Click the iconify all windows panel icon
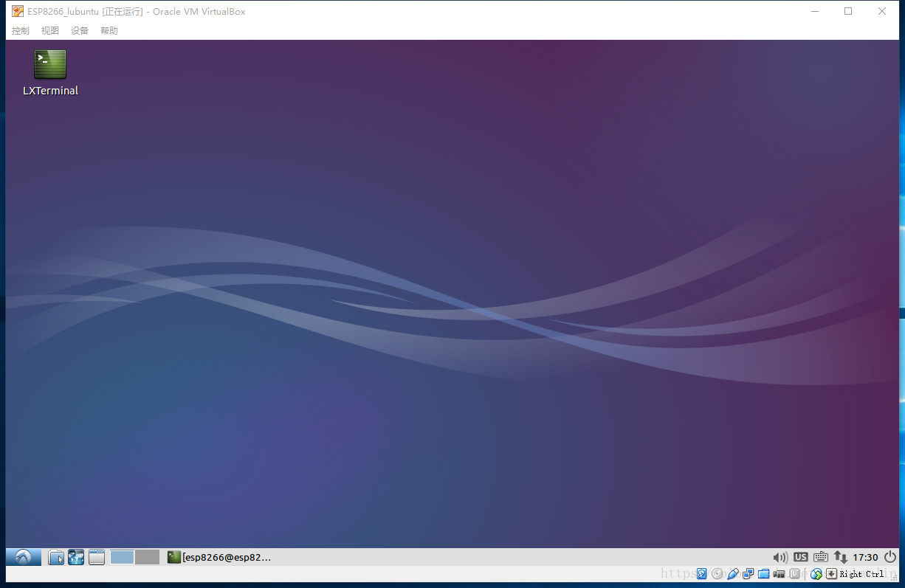The height and width of the screenshot is (588, 905). (x=97, y=557)
